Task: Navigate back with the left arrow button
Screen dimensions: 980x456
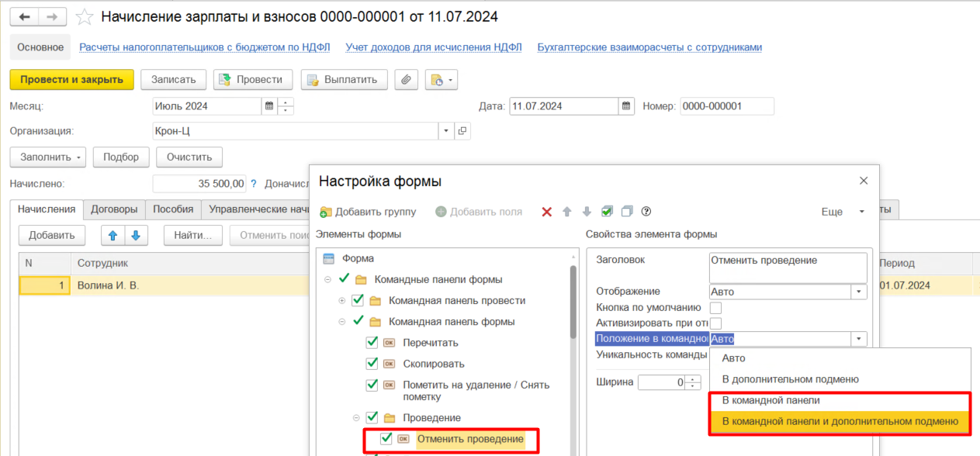Action: 24,16
